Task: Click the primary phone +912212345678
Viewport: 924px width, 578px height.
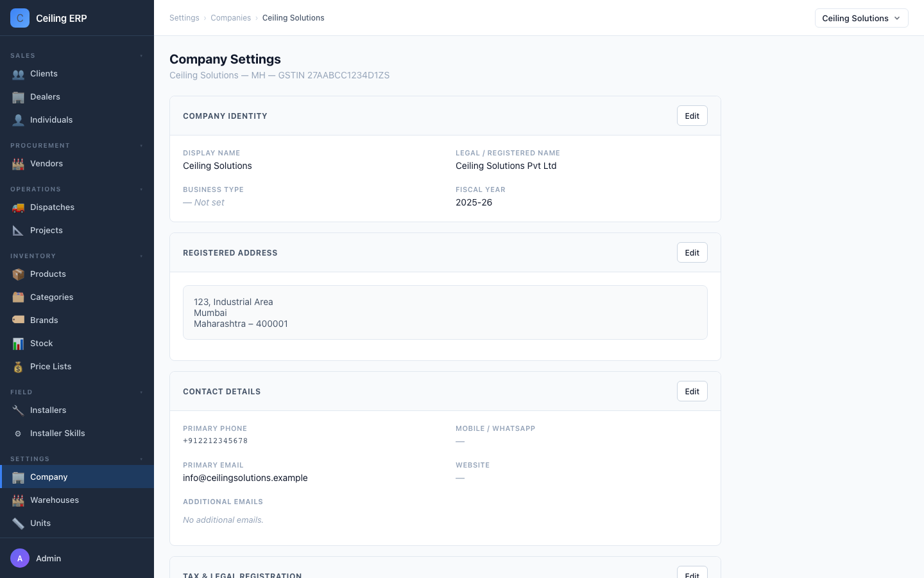Action: tap(216, 441)
